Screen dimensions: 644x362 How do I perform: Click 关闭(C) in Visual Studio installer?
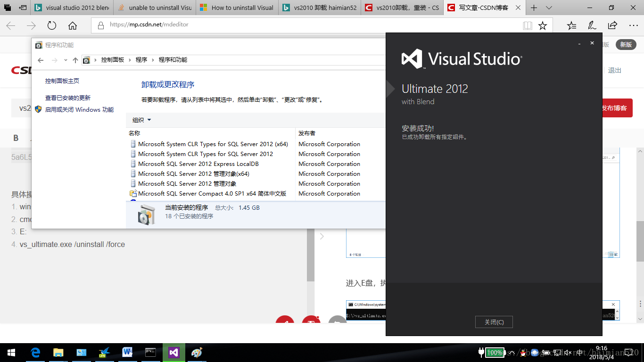point(494,322)
